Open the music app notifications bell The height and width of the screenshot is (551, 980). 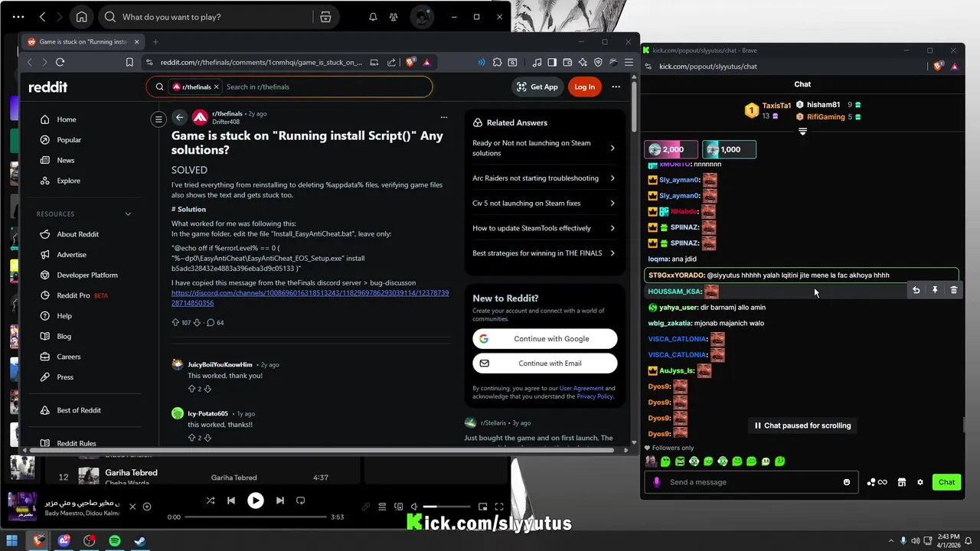[x=373, y=17]
